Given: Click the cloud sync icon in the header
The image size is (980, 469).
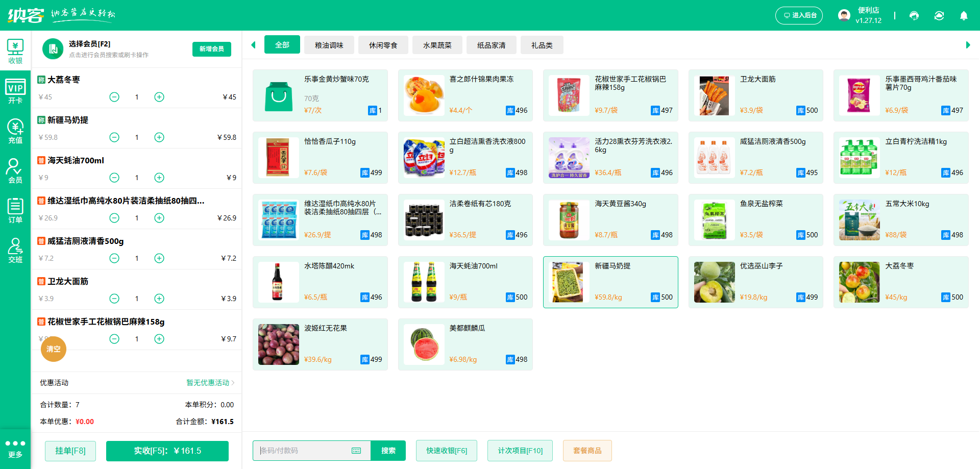Looking at the screenshot, I should (x=939, y=16).
